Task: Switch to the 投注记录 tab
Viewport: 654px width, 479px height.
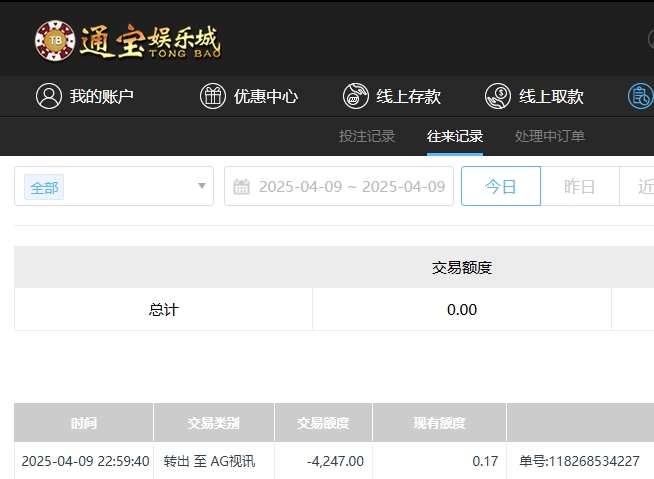Action: point(367,136)
